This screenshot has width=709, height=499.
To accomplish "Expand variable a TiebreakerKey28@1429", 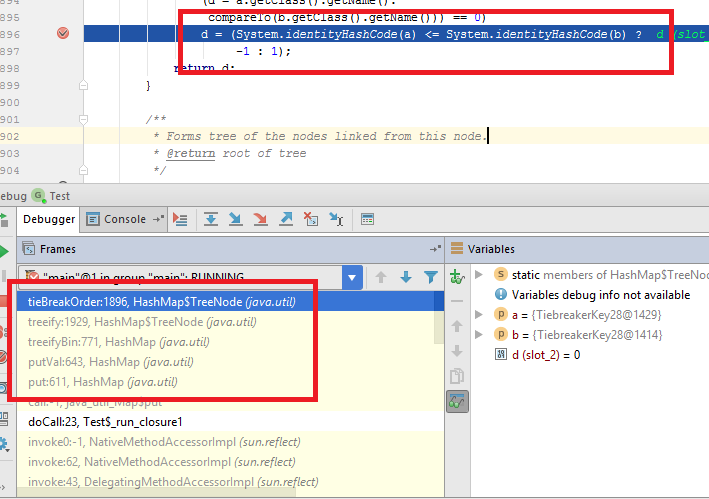I will (x=479, y=315).
